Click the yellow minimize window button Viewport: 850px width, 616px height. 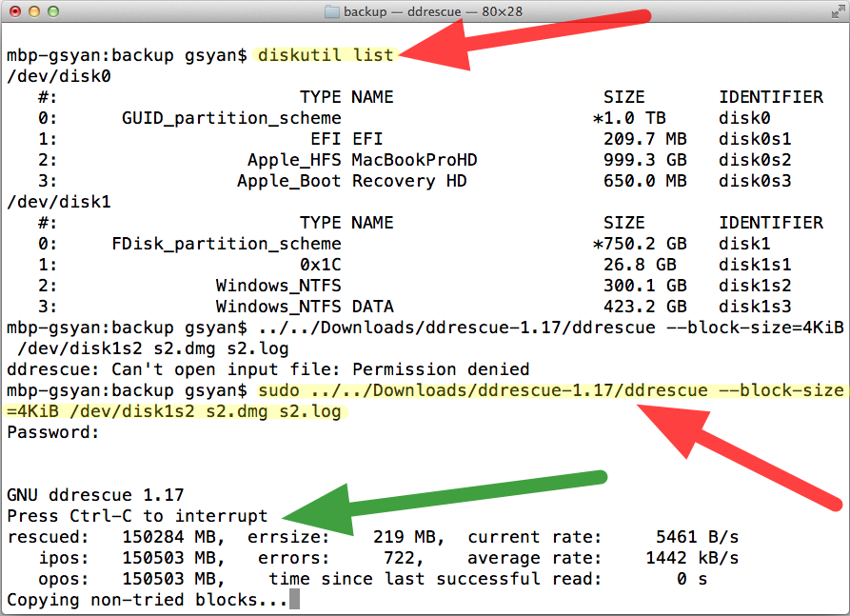click(x=34, y=11)
